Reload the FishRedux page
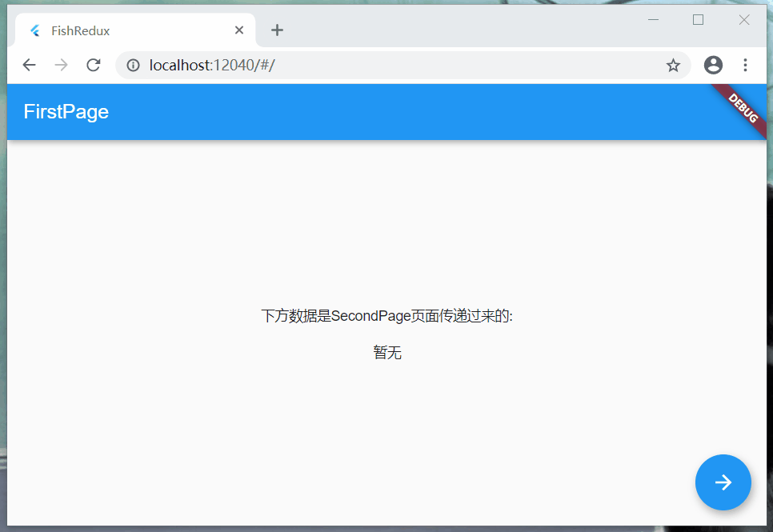773x532 pixels. coord(93,65)
